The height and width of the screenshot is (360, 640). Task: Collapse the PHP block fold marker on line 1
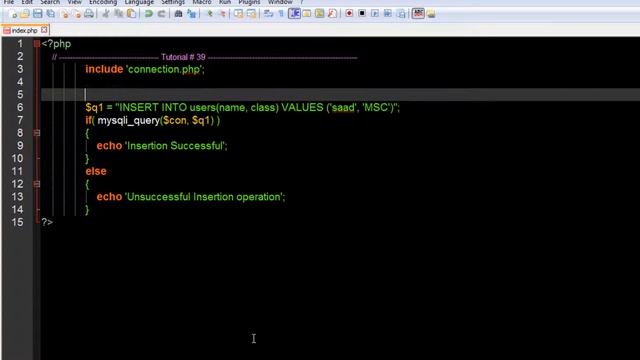pyautogui.click(x=37, y=44)
